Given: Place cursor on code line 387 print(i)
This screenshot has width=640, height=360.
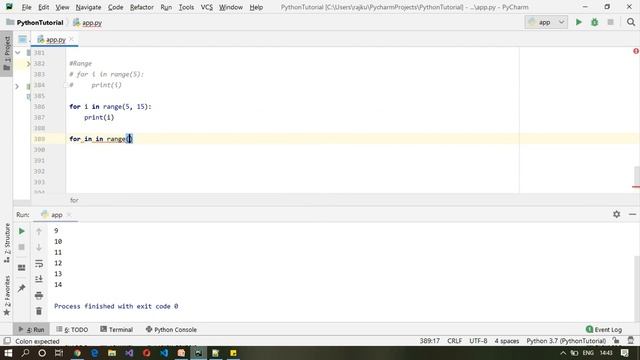Looking at the screenshot, I should pyautogui.click(x=99, y=118).
